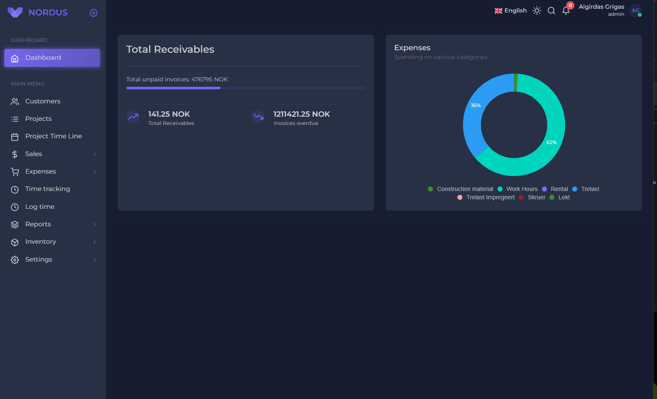Click the Project Time Line calendar icon
Viewport: 657px width, 399px height.
coord(15,137)
